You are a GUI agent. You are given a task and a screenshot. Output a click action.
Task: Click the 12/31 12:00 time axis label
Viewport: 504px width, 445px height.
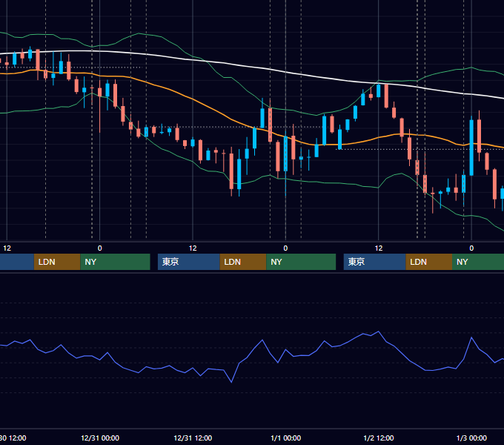click(193, 438)
